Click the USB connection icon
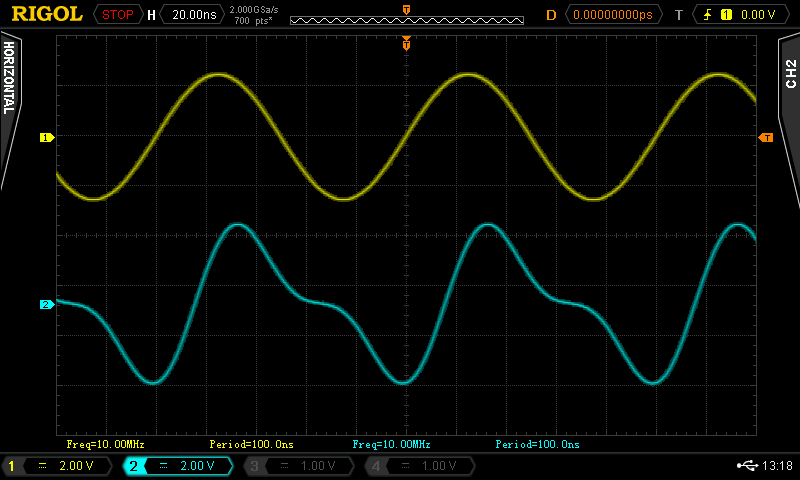 [747, 465]
